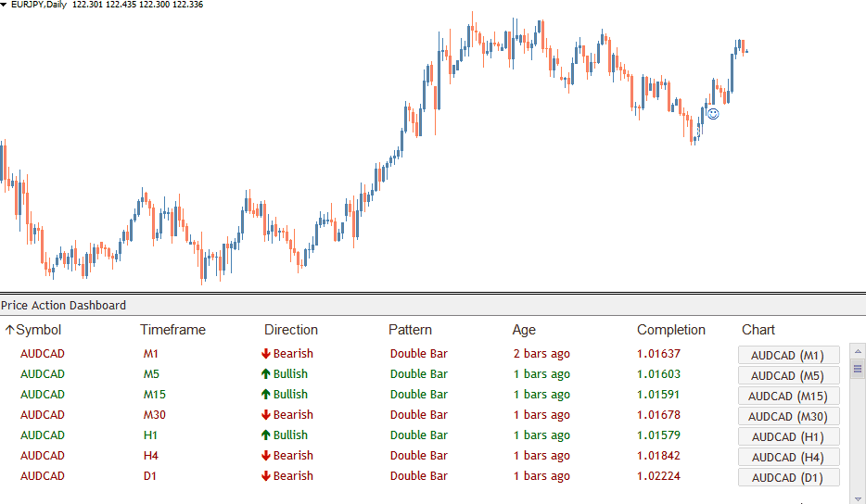This screenshot has height=504, width=866.
Task: Click the dashboard scrollbar thumb
Action: tap(858, 369)
